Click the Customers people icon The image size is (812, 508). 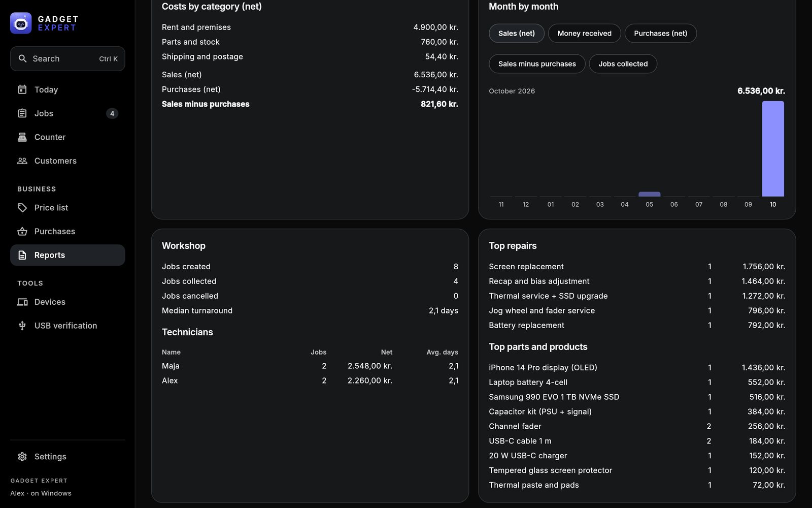22,161
